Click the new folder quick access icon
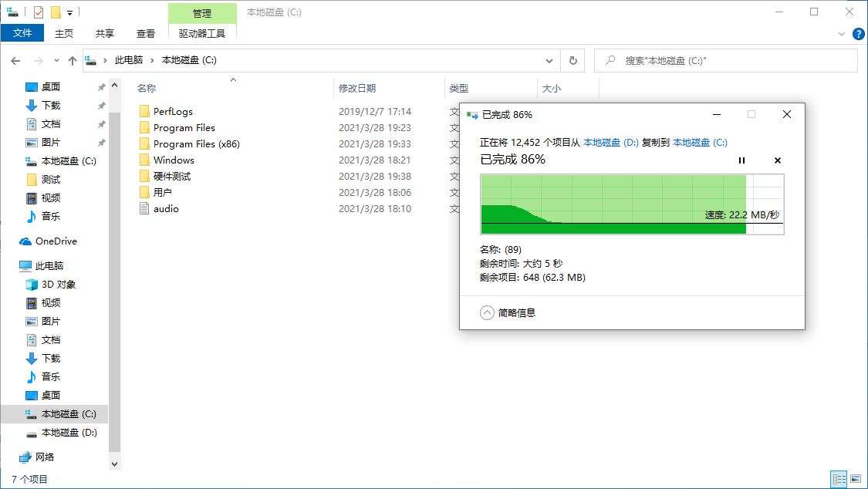This screenshot has height=489, width=868. 56,12
